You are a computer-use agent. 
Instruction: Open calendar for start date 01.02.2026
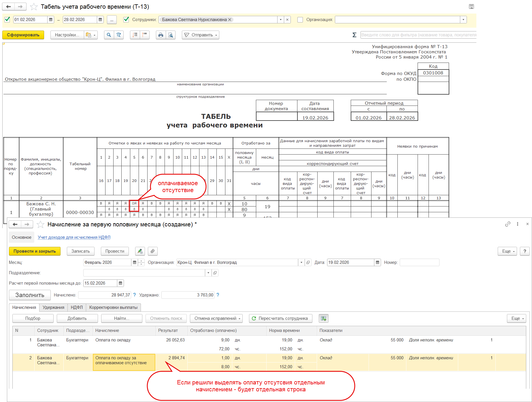[51, 20]
